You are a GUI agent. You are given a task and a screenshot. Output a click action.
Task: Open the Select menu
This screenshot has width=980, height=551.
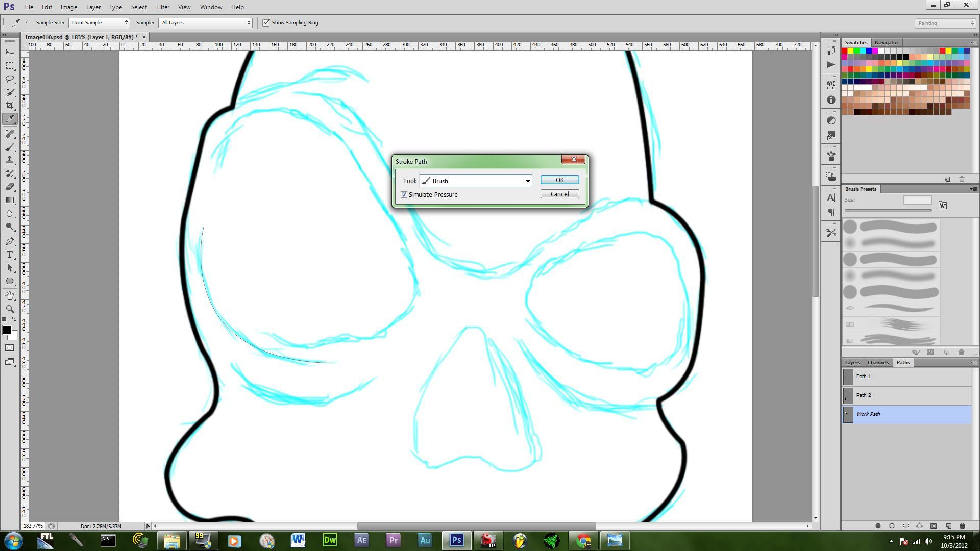click(x=139, y=7)
